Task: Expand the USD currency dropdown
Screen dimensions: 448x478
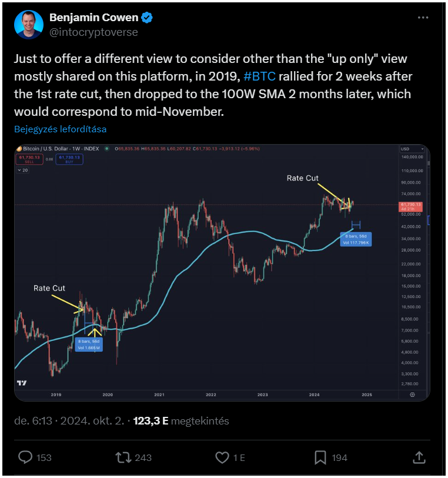Action: pos(412,149)
